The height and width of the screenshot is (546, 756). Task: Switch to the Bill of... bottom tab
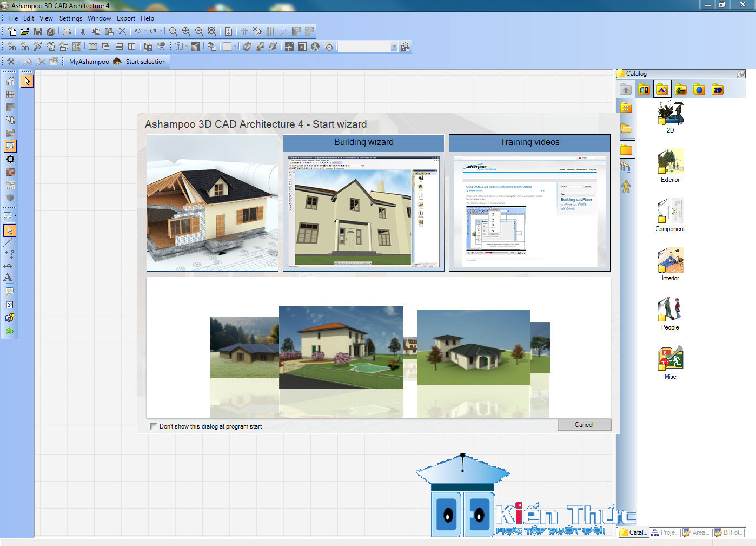729,532
